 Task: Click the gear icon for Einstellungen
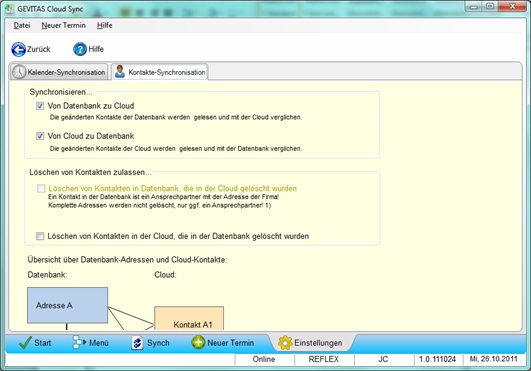[285, 343]
